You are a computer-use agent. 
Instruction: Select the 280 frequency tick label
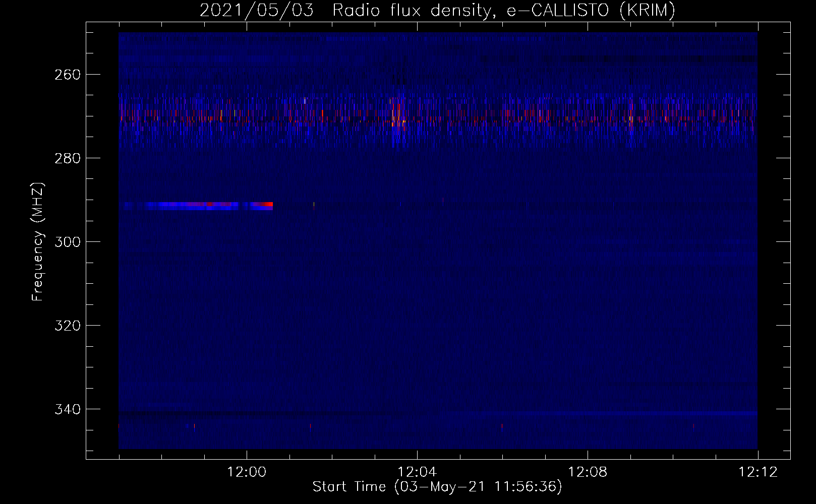pos(68,158)
